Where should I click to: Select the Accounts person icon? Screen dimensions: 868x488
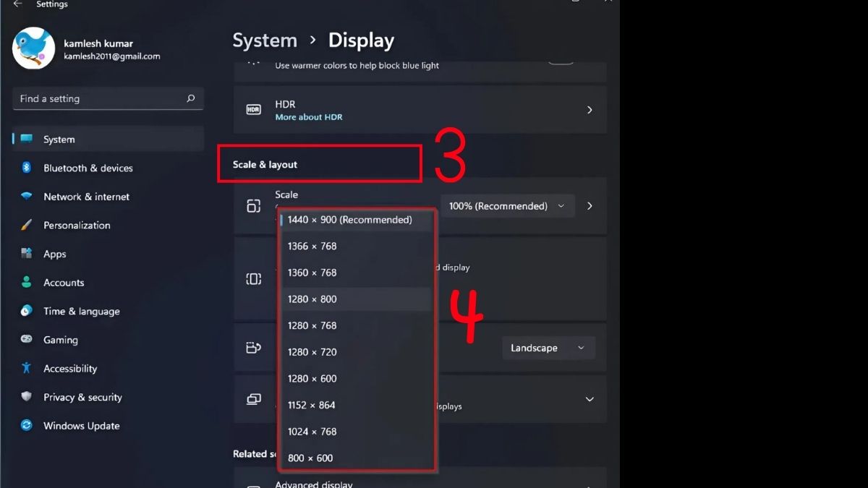coord(27,283)
